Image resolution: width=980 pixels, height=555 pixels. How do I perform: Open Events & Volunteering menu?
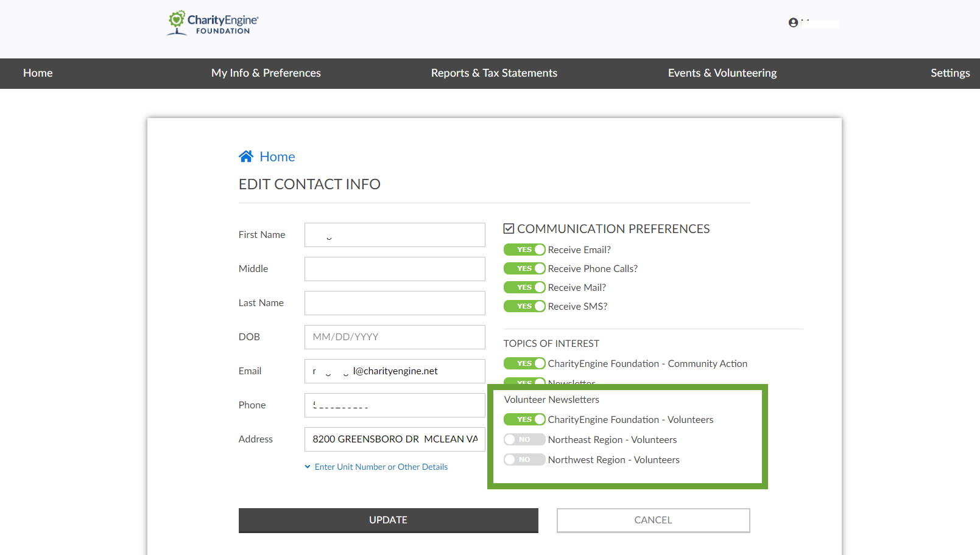722,73
